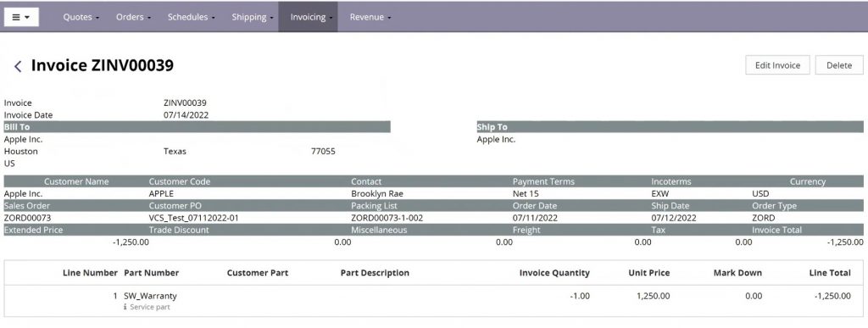The height and width of the screenshot is (328, 868).
Task: Open the Revenue menu
Action: point(370,17)
